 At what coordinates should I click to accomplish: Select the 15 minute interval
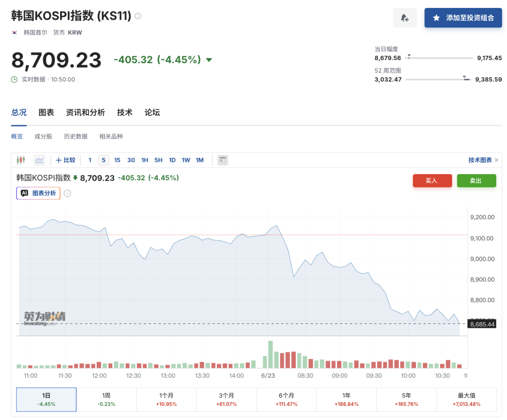117,160
